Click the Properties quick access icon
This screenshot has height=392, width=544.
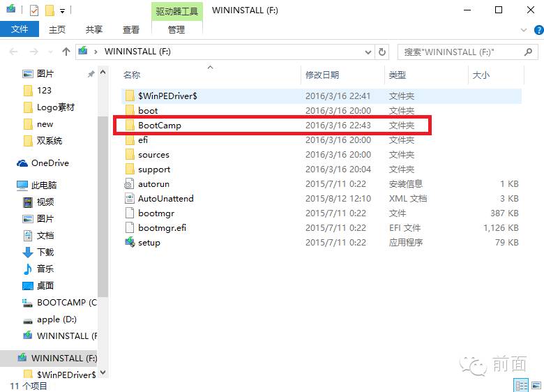point(34,10)
